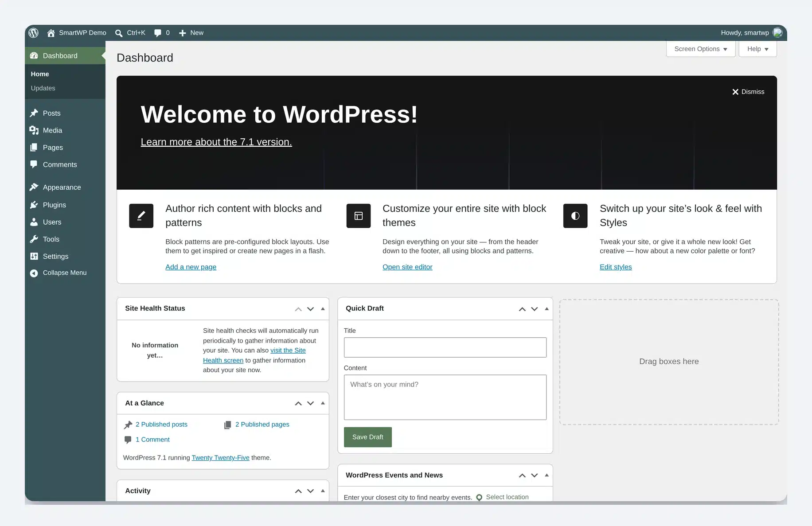This screenshot has width=812, height=526.
Task: Click the 2 Published posts link
Action: [x=161, y=425]
